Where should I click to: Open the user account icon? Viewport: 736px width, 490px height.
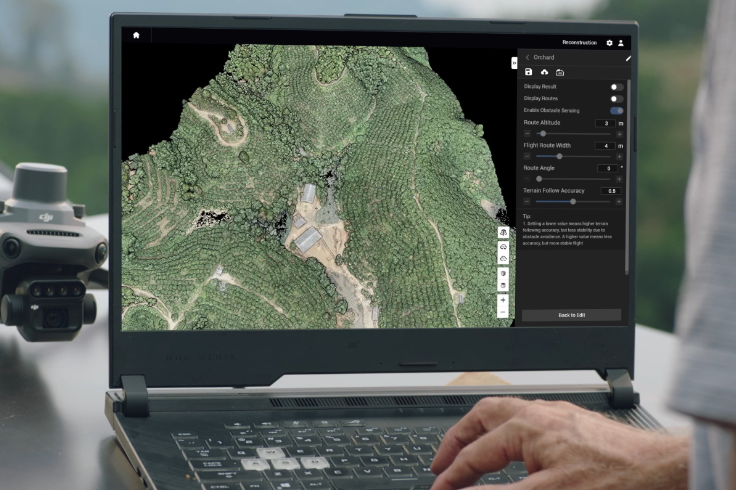621,43
